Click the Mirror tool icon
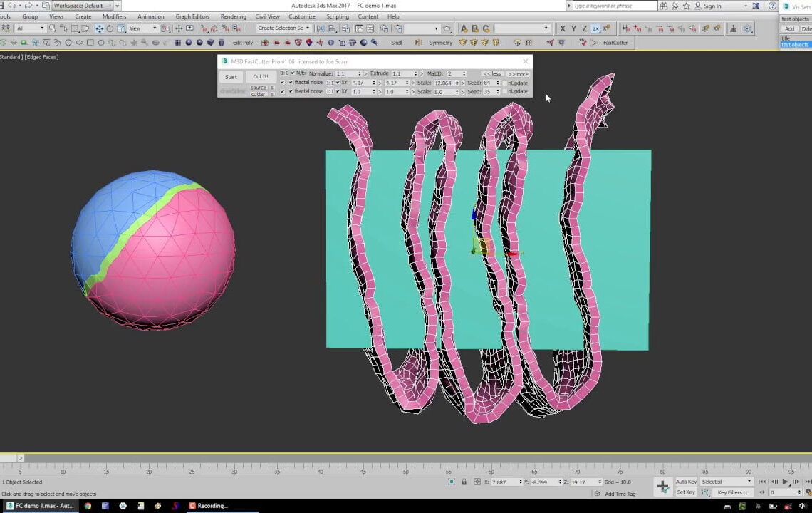 pyautogui.click(x=319, y=28)
